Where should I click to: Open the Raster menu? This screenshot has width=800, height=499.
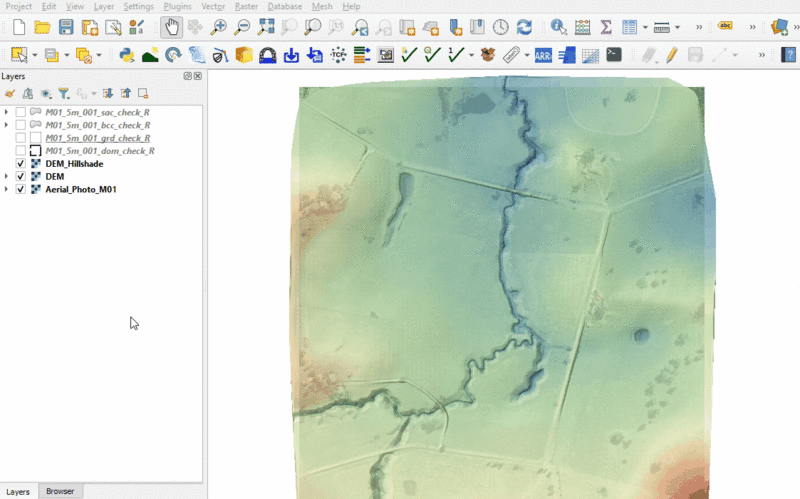point(246,6)
